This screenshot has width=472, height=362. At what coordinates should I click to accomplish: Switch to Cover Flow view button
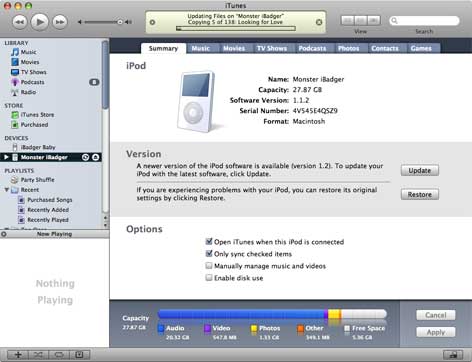point(374,21)
